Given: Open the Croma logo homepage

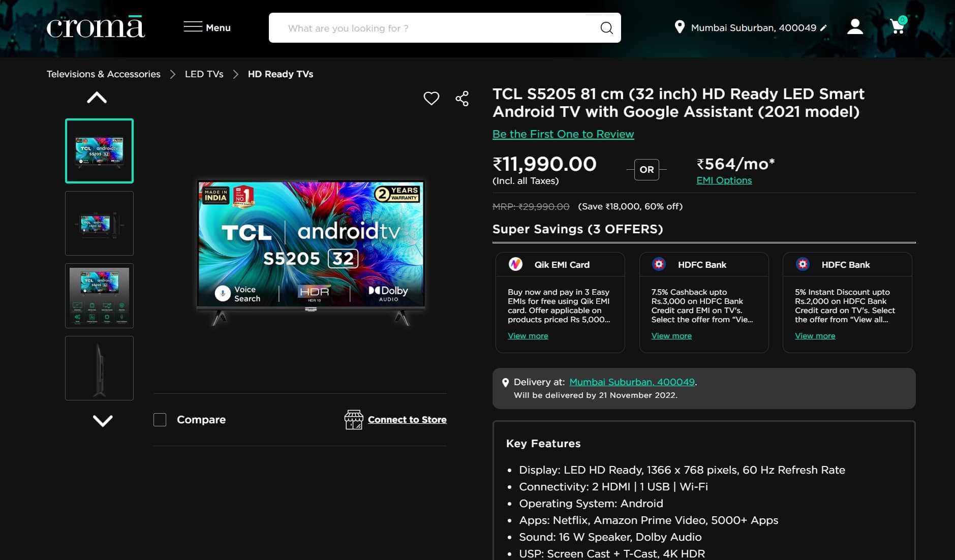Looking at the screenshot, I should pos(96,27).
